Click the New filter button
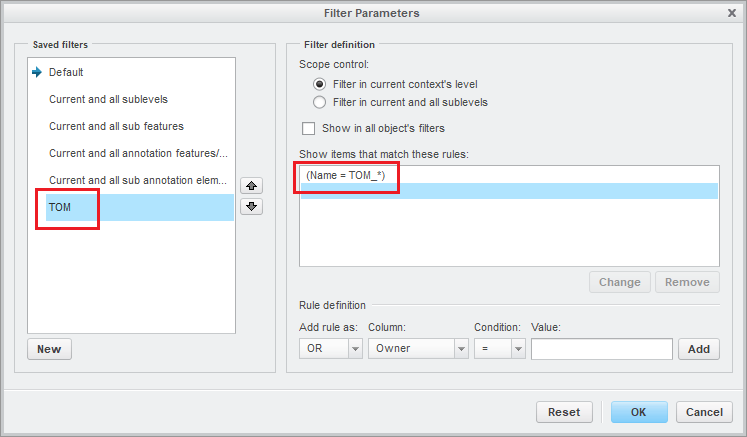Screen dimensions: 747x437 click(49, 349)
